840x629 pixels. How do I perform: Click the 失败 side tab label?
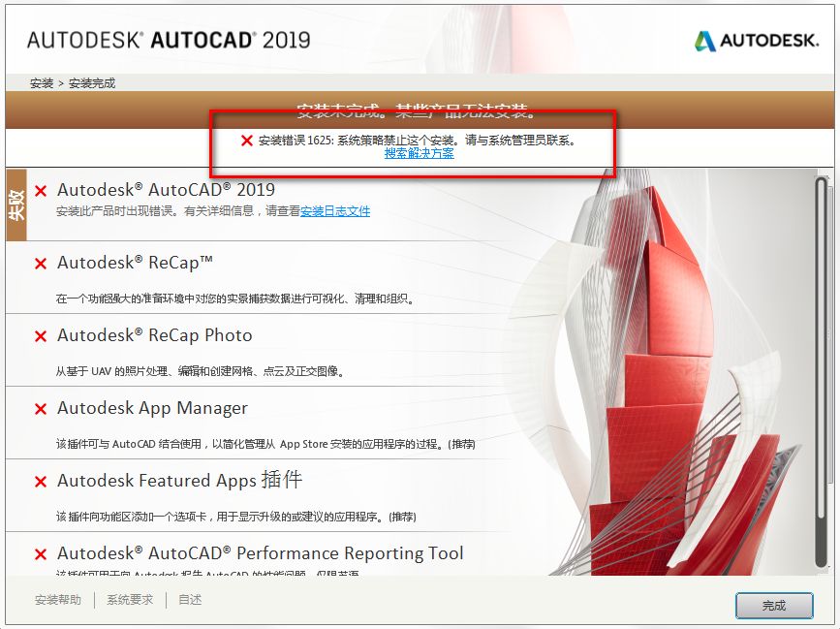click(x=16, y=205)
